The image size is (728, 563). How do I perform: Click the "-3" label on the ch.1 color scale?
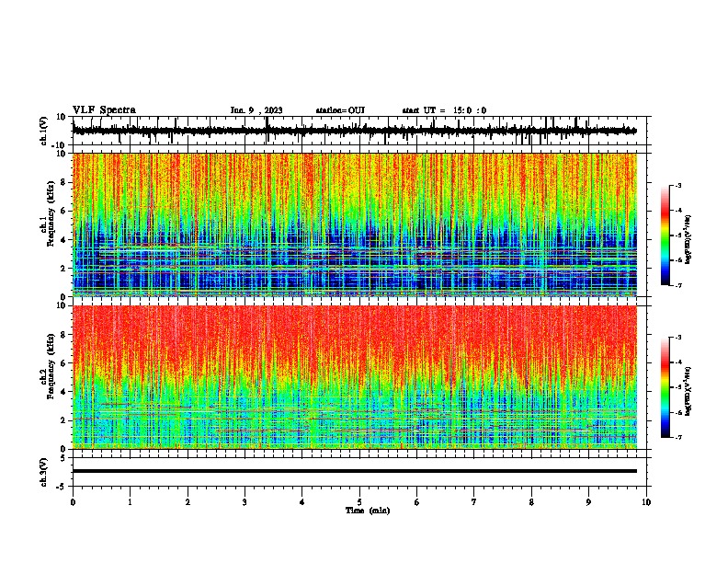point(678,185)
